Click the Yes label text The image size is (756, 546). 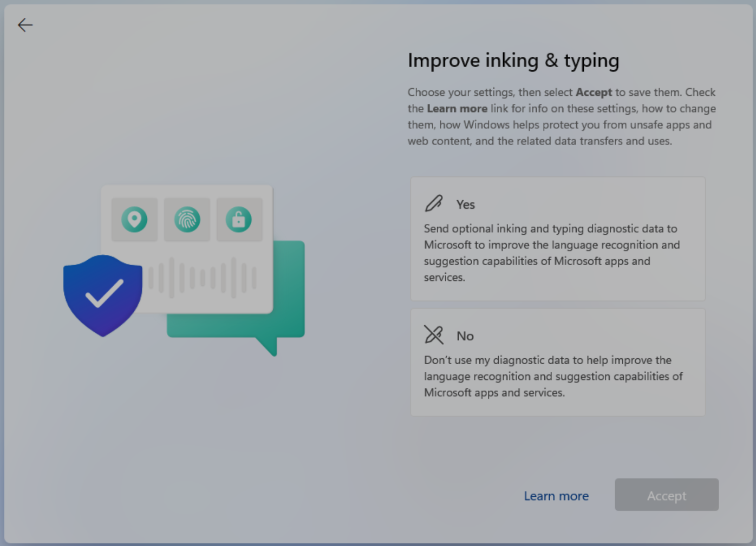click(465, 205)
